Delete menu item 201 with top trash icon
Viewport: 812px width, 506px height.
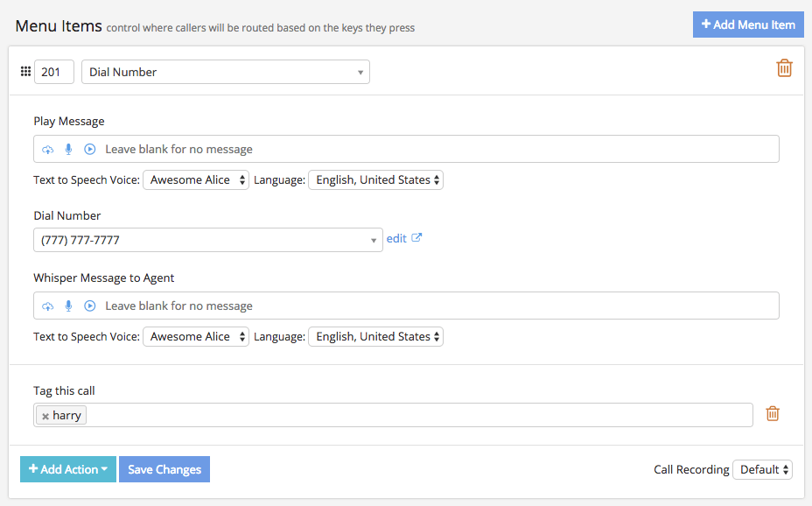[784, 68]
